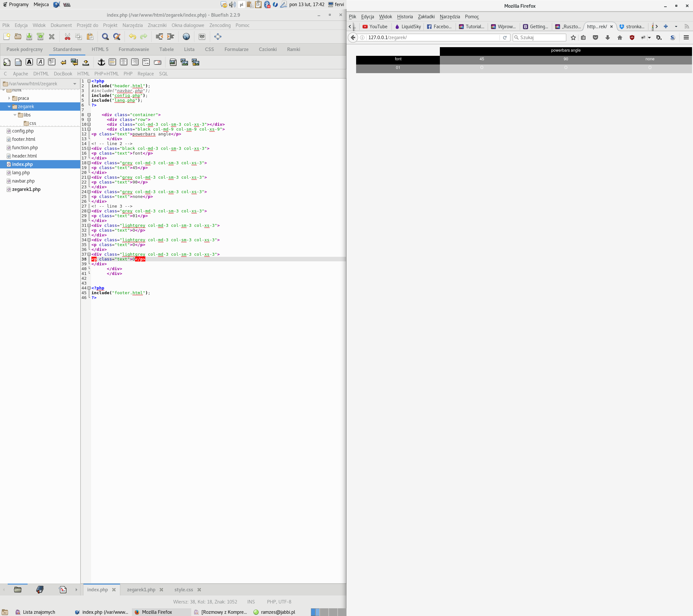Click the scissors Cut icon

[67, 37]
